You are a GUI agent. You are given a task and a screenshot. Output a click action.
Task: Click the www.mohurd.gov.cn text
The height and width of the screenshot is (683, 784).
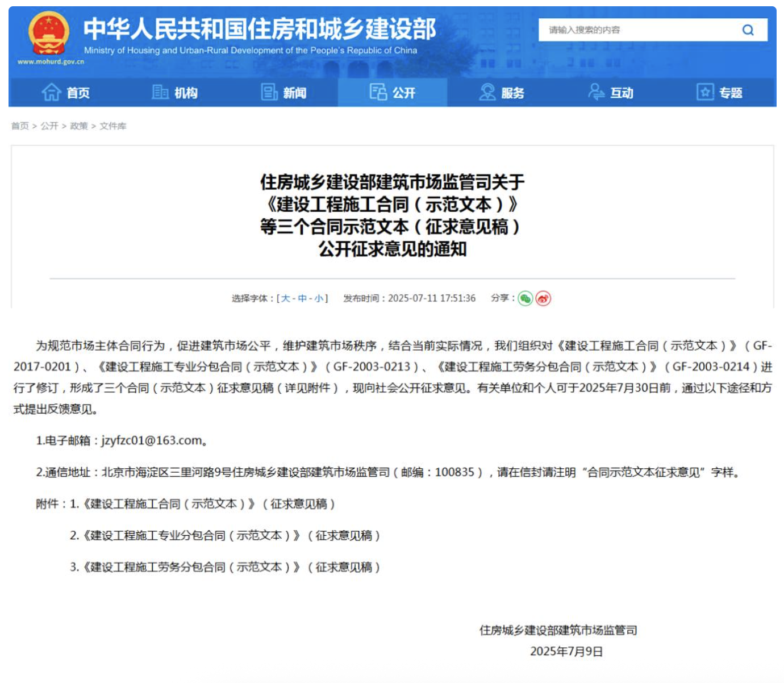(x=51, y=62)
